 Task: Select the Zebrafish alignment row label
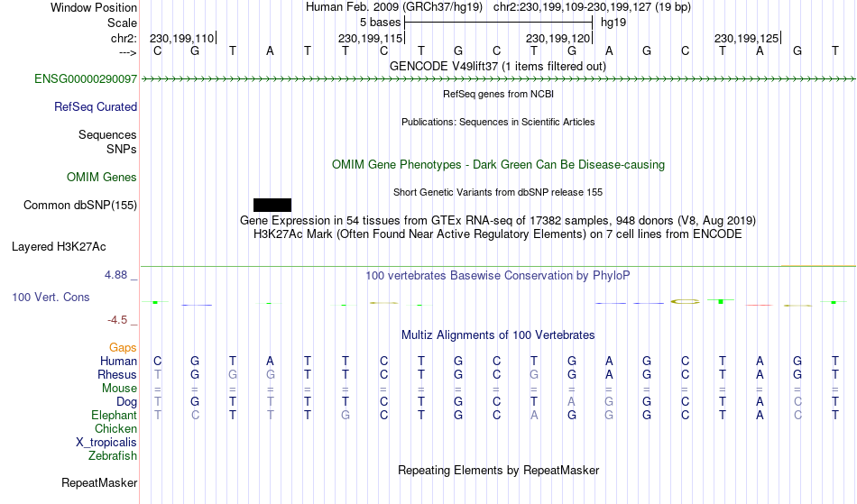coord(113,456)
